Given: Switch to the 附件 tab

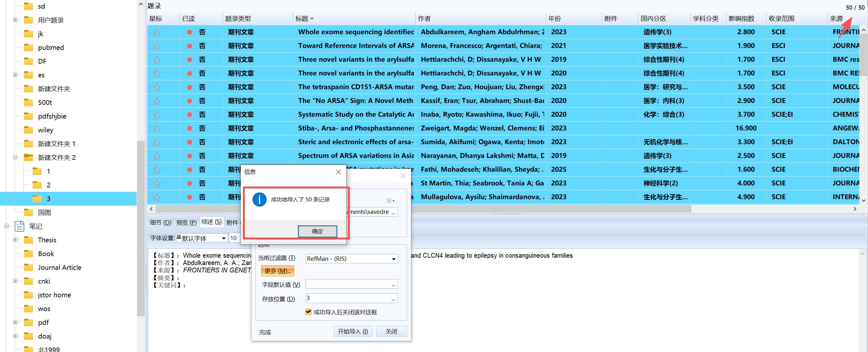Looking at the screenshot, I should [232, 222].
